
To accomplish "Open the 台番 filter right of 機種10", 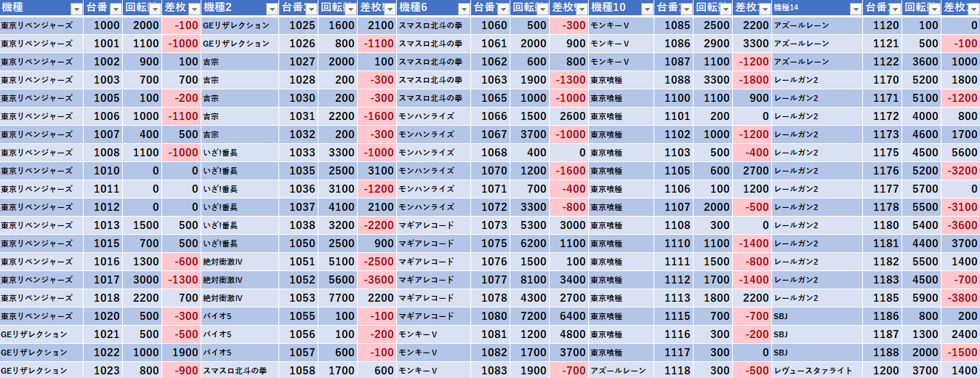I will tap(686, 9).
